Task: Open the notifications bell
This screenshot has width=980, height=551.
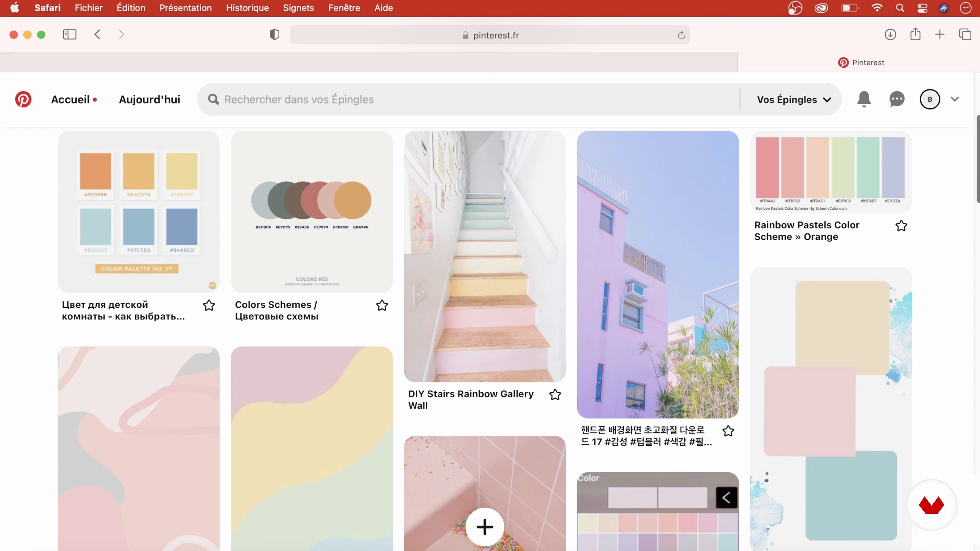Action: point(864,99)
